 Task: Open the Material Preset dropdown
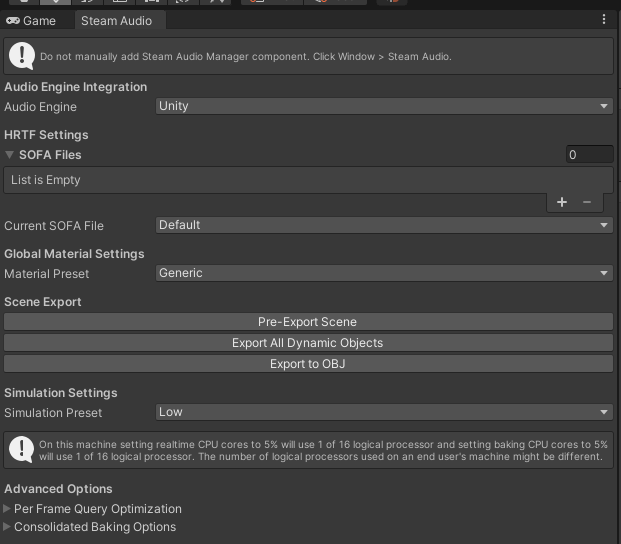click(384, 273)
